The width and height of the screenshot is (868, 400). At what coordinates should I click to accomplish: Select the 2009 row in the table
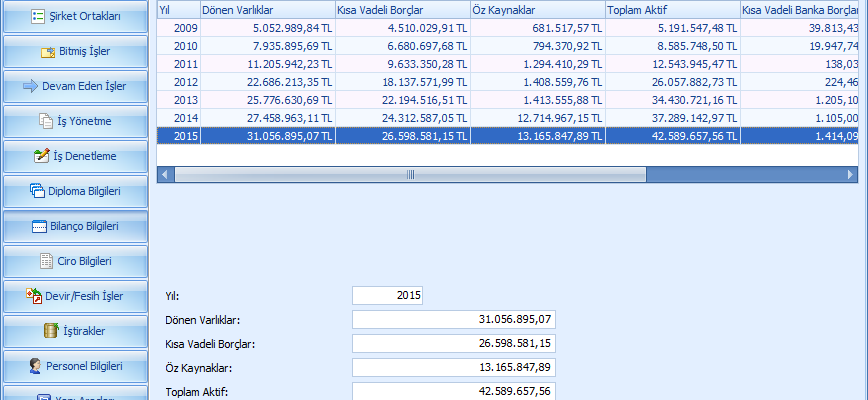click(400, 27)
